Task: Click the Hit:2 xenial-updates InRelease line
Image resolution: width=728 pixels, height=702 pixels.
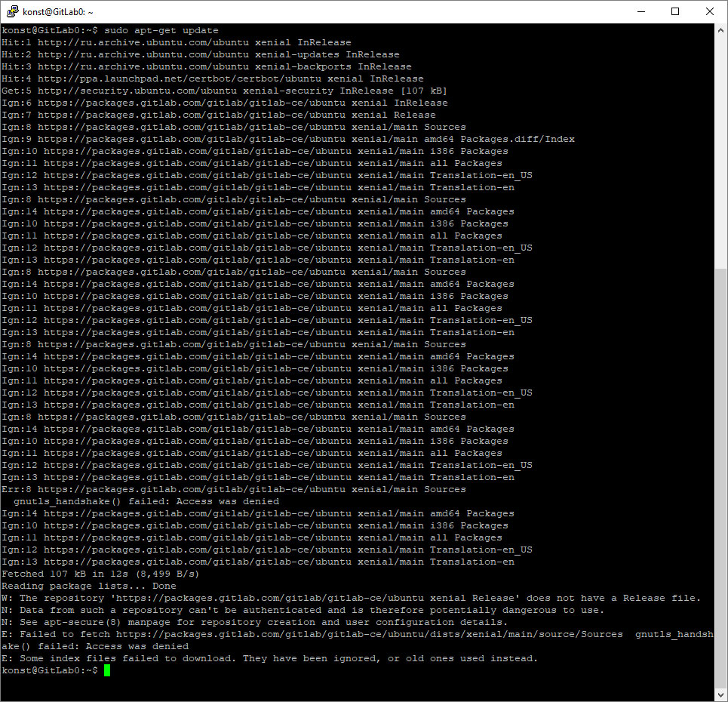Action: [201, 54]
